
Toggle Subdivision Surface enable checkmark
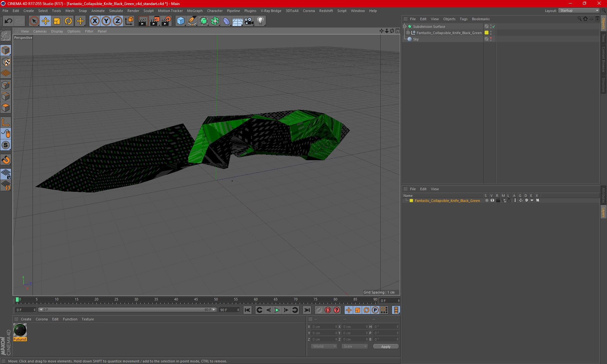[494, 27]
